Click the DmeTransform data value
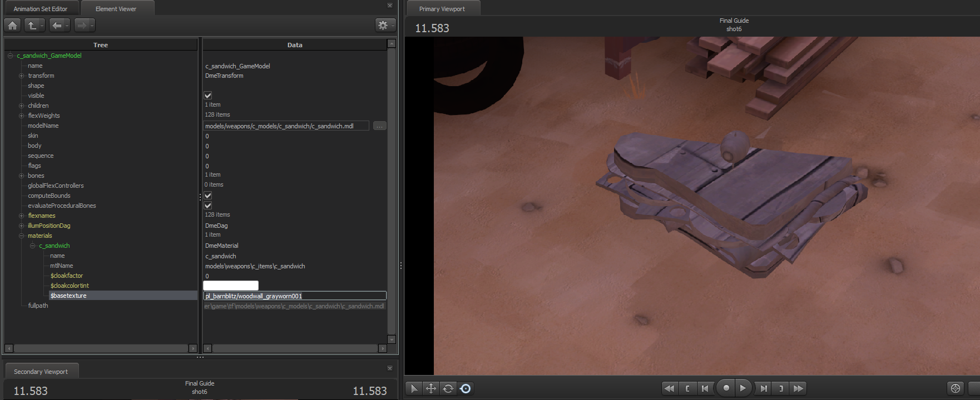This screenshot has width=980, height=400. 224,76
